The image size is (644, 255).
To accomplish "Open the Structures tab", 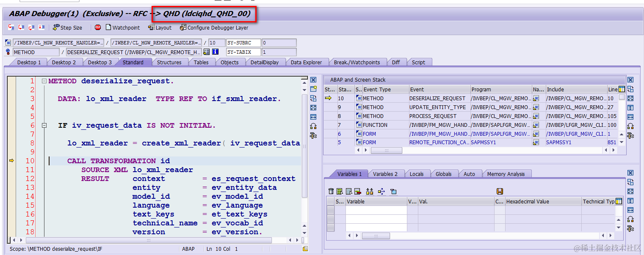I will (169, 62).
